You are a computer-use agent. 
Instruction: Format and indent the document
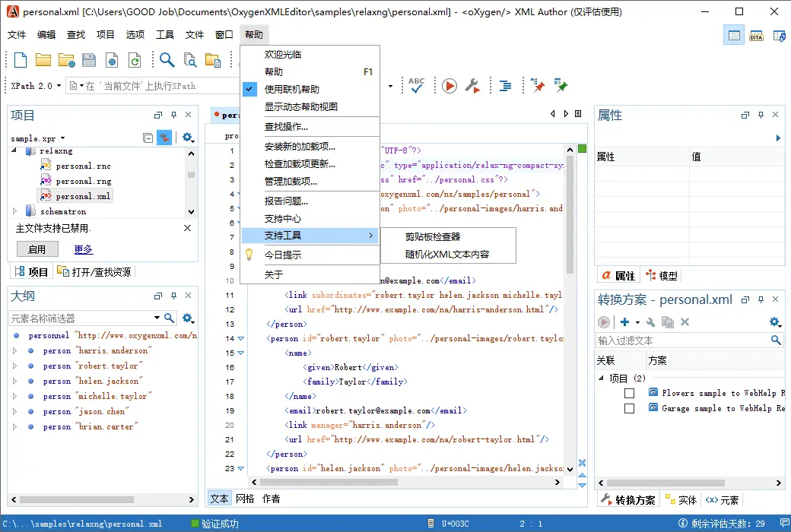[x=505, y=86]
